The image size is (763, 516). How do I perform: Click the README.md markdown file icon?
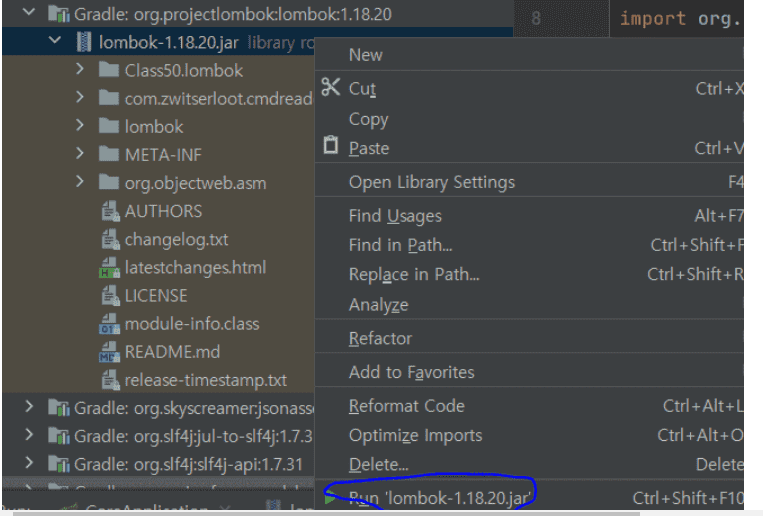pos(109,352)
